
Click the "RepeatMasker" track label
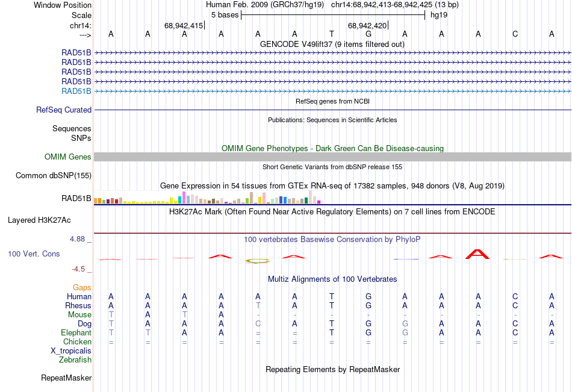[66, 378]
